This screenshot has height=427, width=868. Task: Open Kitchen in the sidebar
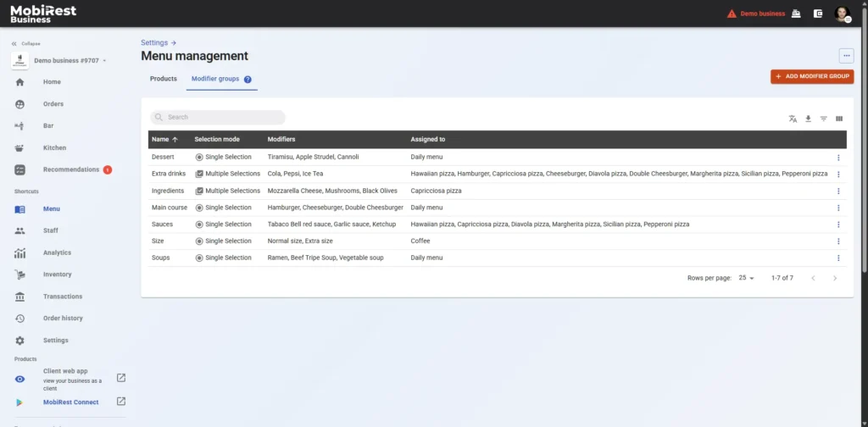54,147
